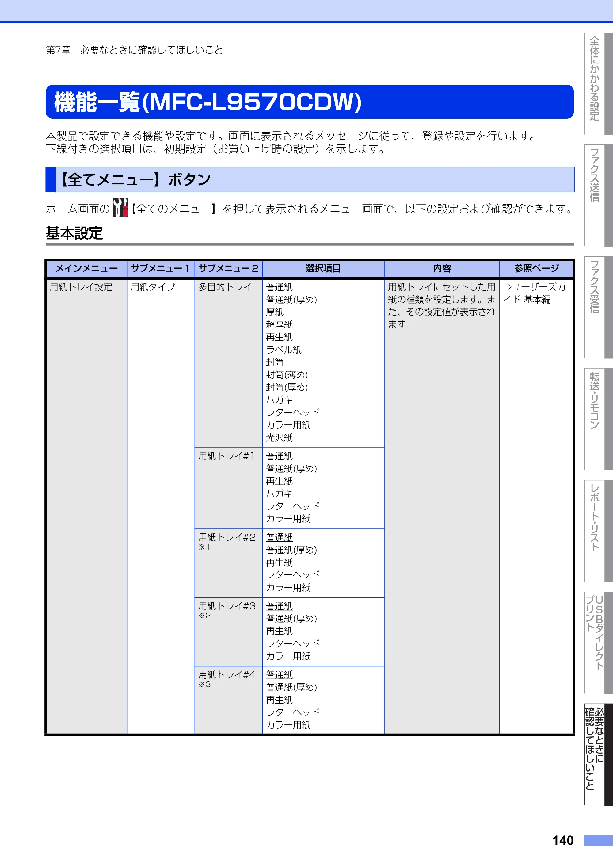613x868 pixels.
Task: Click the wrench and screwdriver settings icon
Action: click(120, 208)
